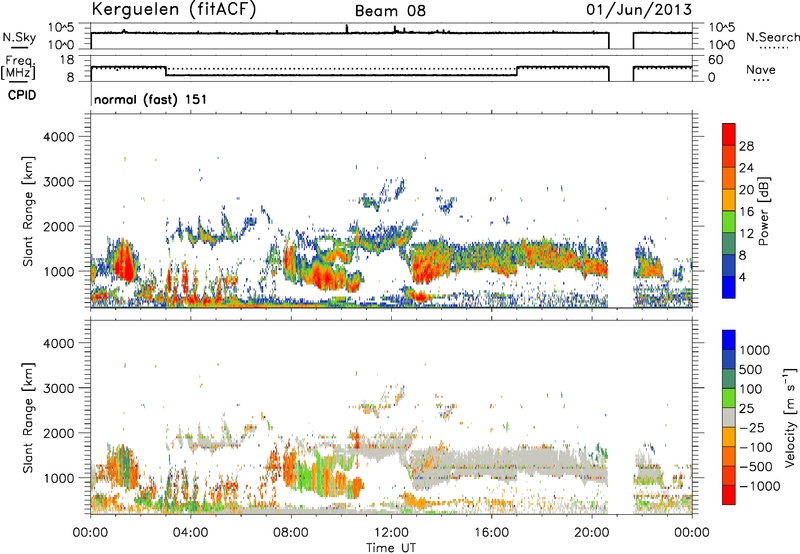The width and height of the screenshot is (800, 554).
Task: Click the 'Power [dB]' colorbar title
Action: [763, 211]
